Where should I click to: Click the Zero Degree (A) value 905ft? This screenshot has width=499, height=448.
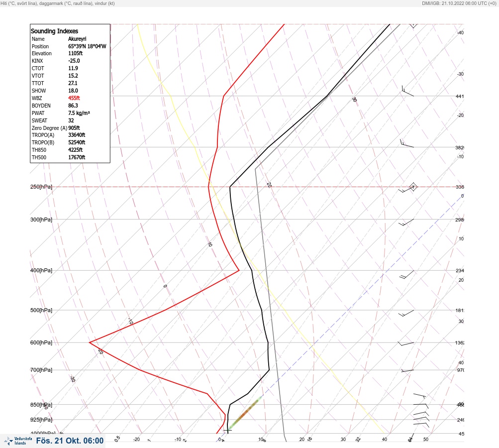(x=74, y=128)
